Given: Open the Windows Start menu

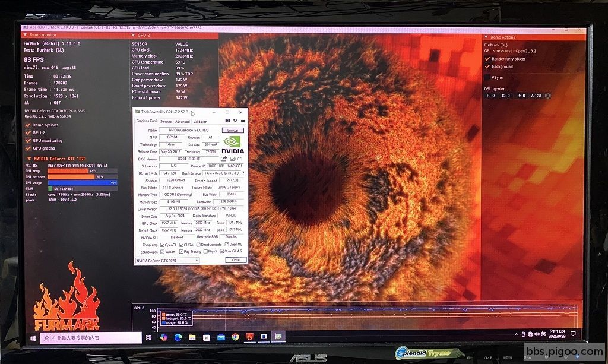Looking at the screenshot, I should pos(33,338).
